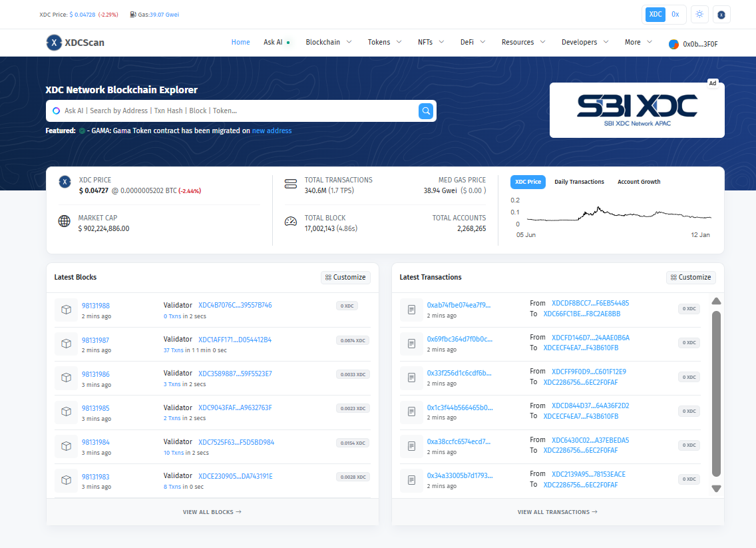Click the XDC Price value in top bar
756x548 pixels.
pos(83,15)
